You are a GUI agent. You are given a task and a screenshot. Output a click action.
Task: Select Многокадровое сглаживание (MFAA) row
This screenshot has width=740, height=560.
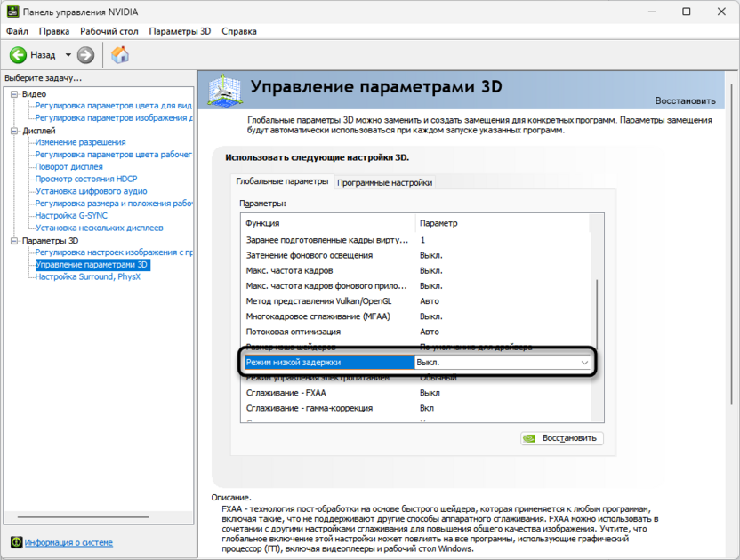(415, 316)
